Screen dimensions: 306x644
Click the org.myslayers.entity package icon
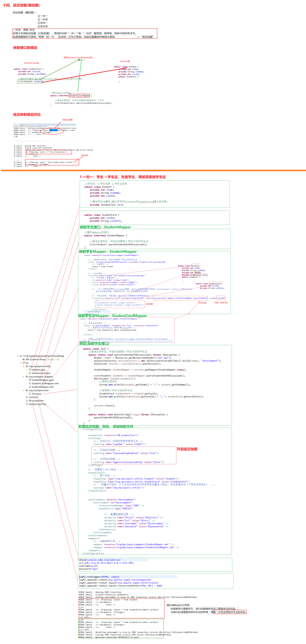27,366
